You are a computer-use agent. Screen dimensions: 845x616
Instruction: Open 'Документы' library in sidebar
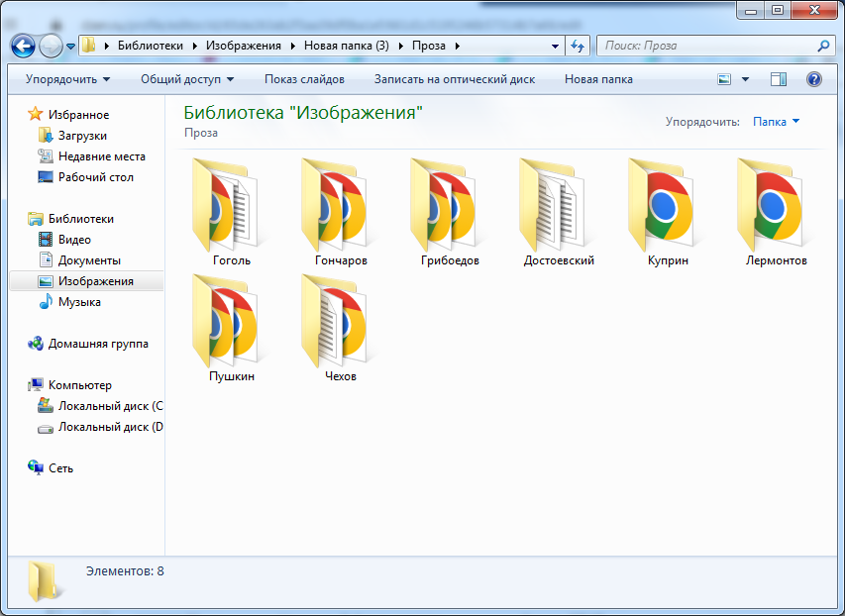point(89,260)
